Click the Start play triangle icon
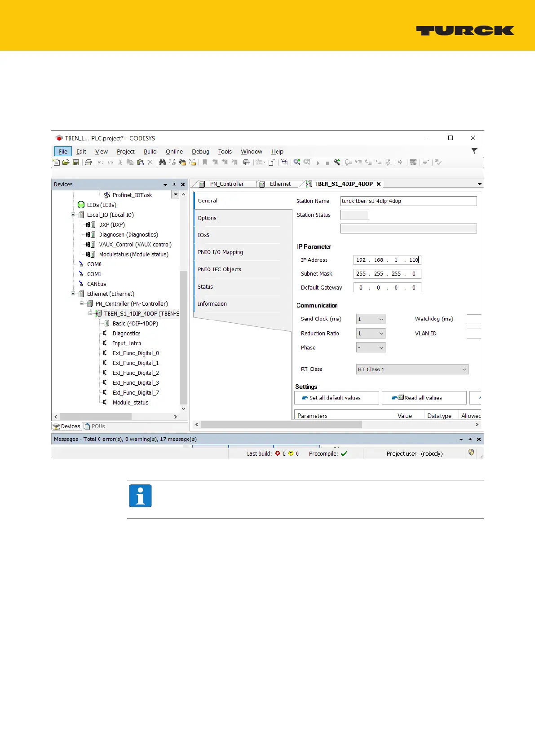Viewport: 535px width, 756px height. pyautogui.click(x=318, y=163)
